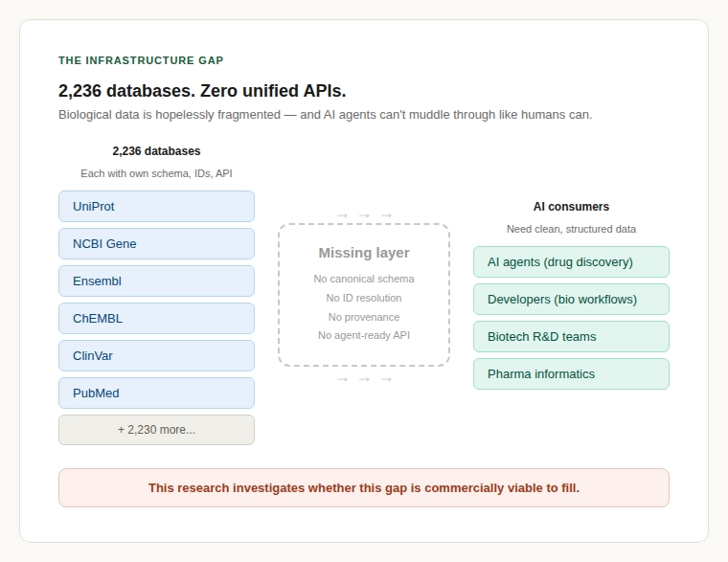The width and height of the screenshot is (728, 562).
Task: Click the 'Biotech R&D teams' box
Action: coord(571,336)
